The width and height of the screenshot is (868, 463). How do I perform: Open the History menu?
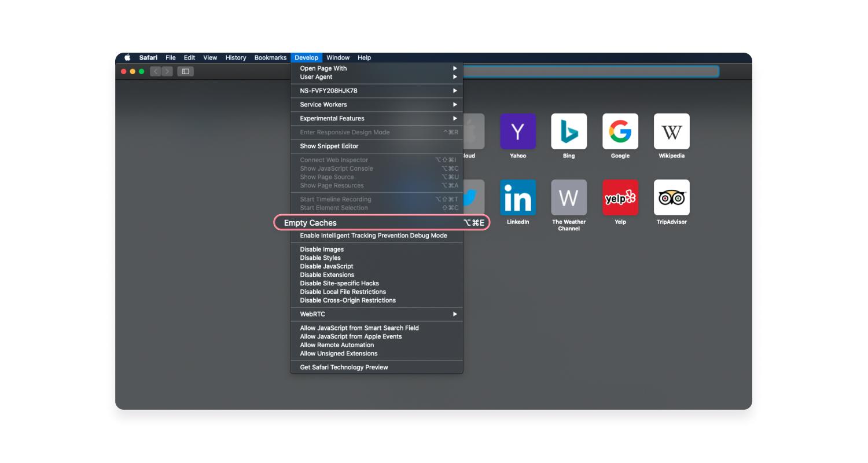tap(236, 57)
